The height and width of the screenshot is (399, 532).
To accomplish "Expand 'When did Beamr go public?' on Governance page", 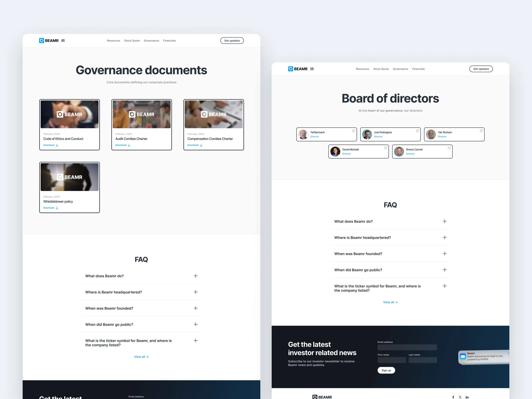I will click(196, 324).
